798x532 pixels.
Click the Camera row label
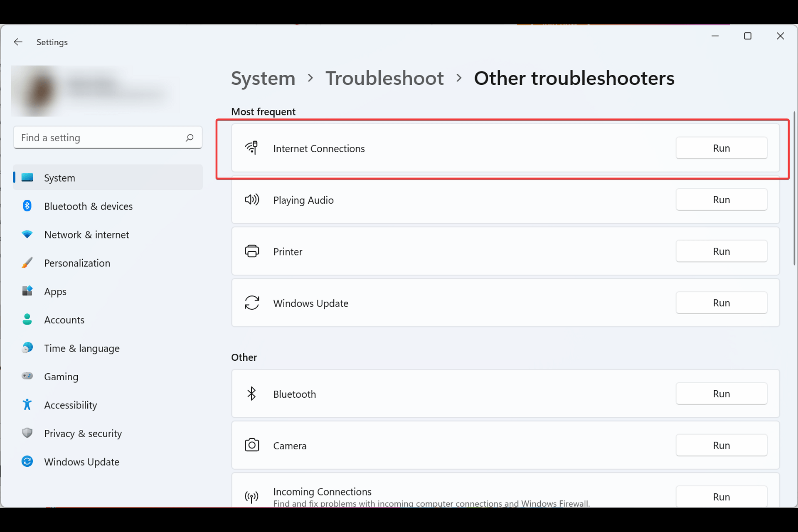(290, 446)
